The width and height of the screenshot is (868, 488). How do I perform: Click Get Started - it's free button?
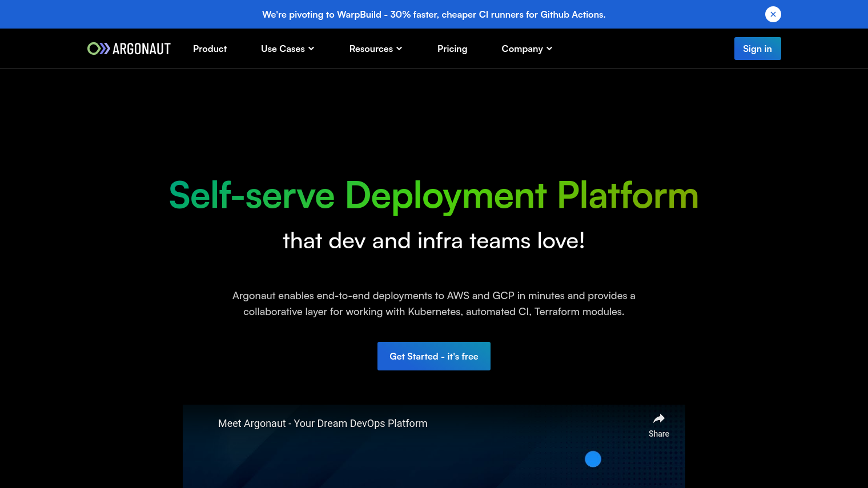pyautogui.click(x=434, y=356)
